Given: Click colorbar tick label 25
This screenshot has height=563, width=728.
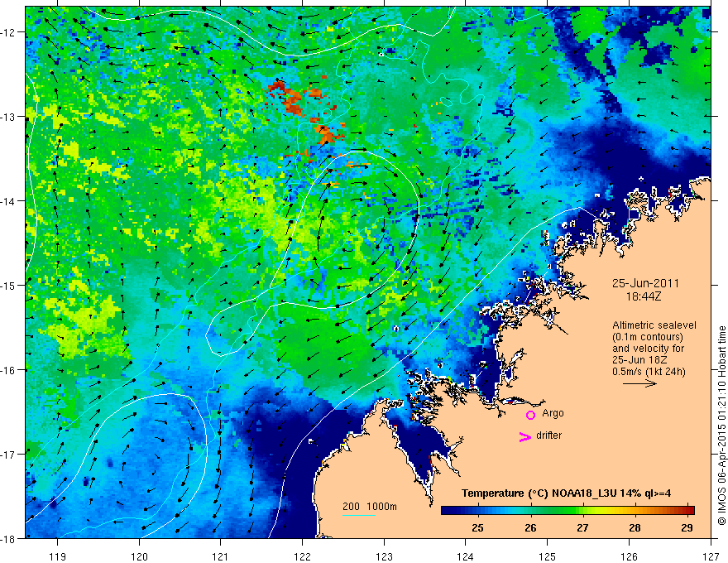Looking at the screenshot, I should tap(478, 528).
